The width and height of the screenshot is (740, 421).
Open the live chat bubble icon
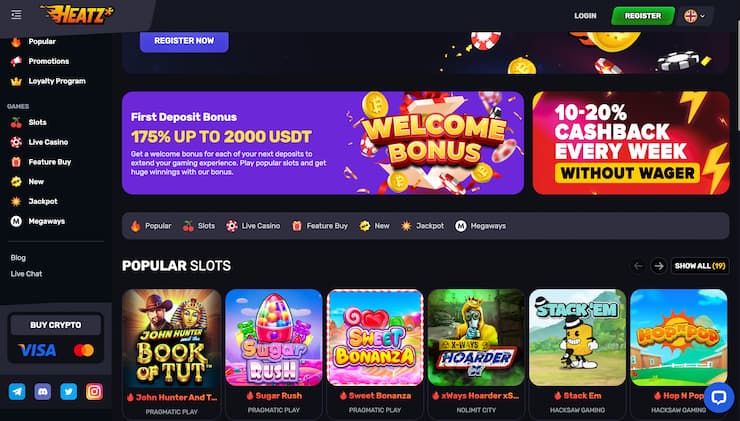tap(719, 397)
